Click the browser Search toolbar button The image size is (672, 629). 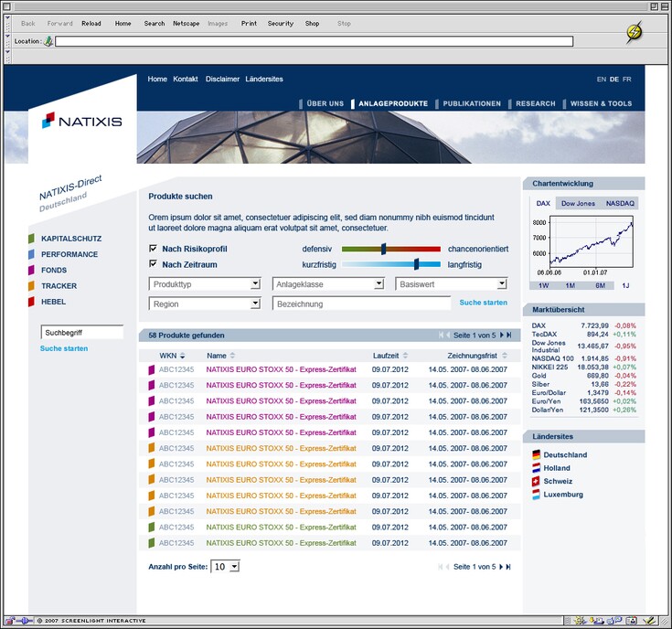155,24
